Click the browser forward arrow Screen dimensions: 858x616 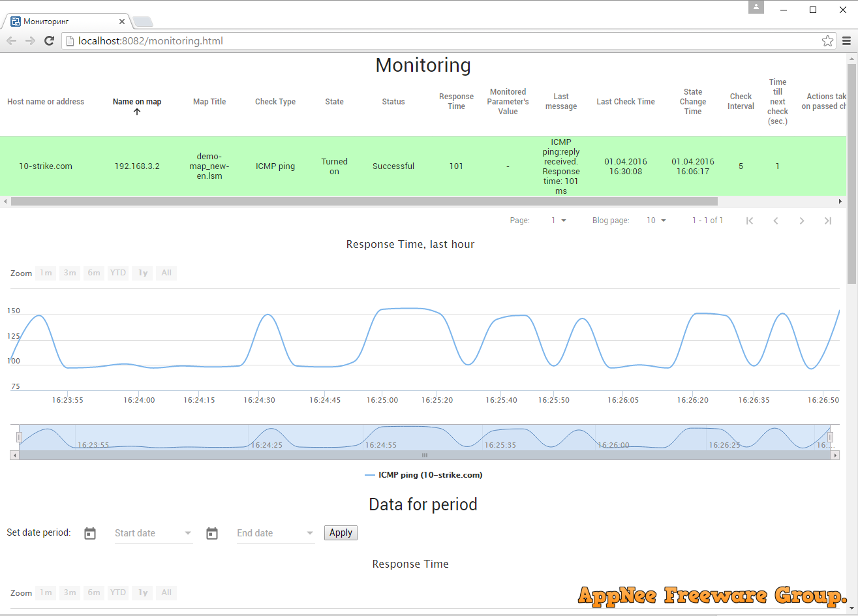point(30,40)
